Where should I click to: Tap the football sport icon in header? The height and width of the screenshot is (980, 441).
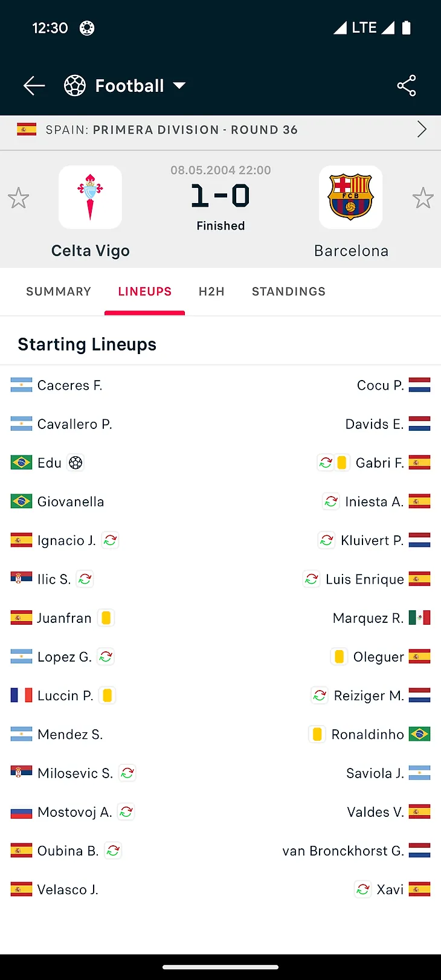coord(75,86)
